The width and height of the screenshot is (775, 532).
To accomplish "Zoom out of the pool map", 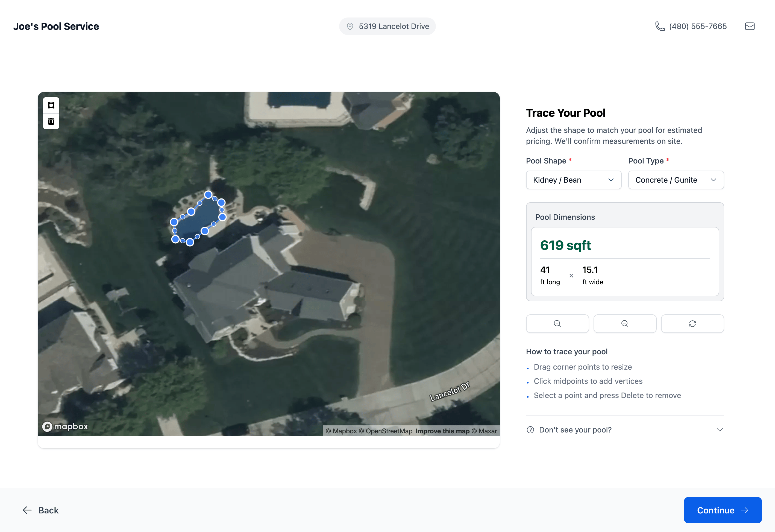I will tap(625, 323).
